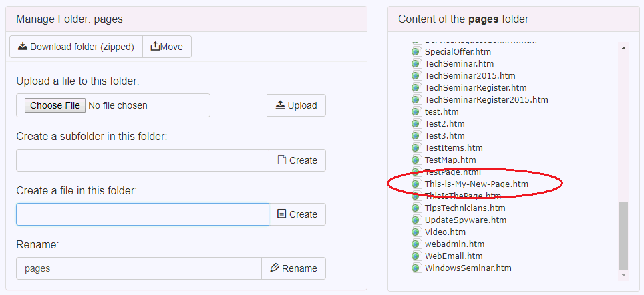Click the Download folder (zipped) button
This screenshot has height=295, width=644.
[75, 47]
